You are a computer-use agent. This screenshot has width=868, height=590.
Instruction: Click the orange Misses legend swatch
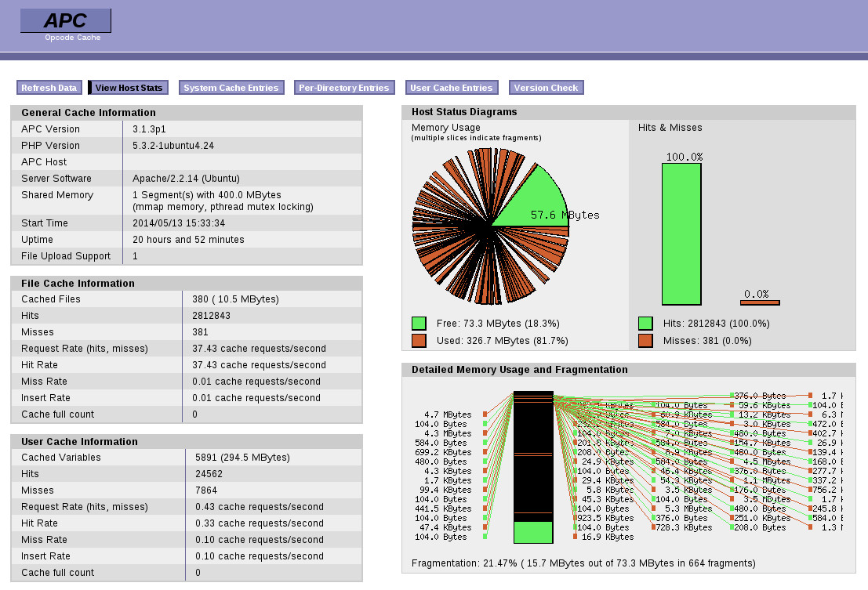(x=645, y=341)
